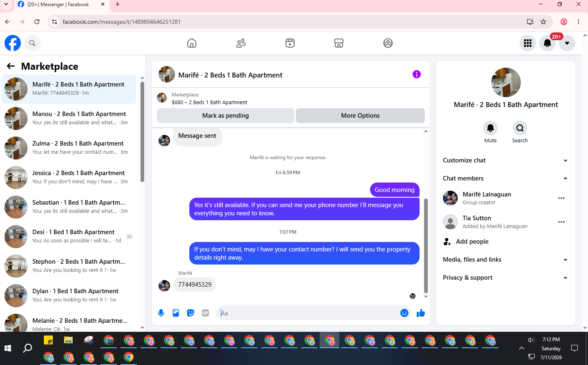588x365 pixels.
Task: Click the message thread scrollbar
Action: tap(426, 245)
